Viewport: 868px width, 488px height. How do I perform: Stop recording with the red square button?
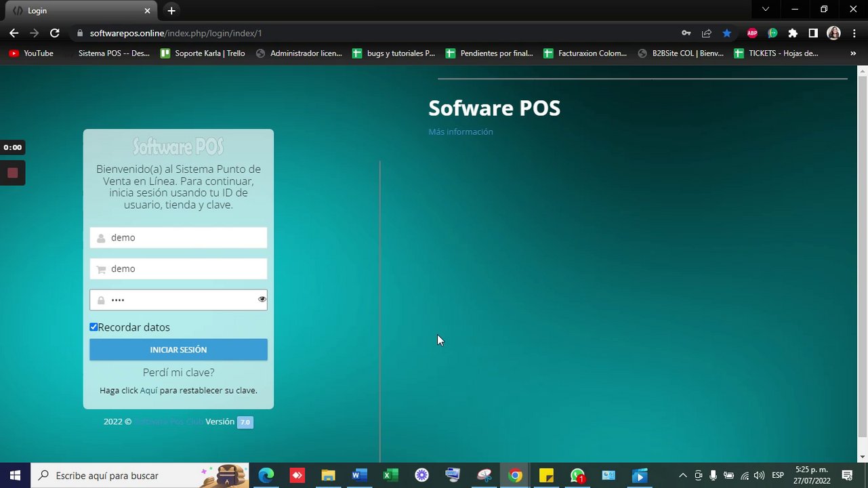(12, 173)
